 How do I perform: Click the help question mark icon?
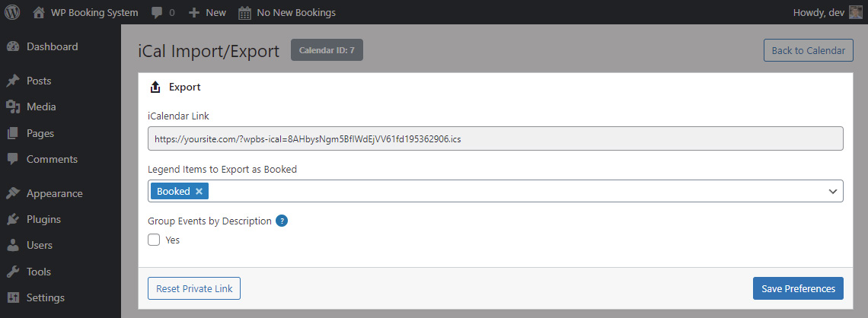(282, 221)
